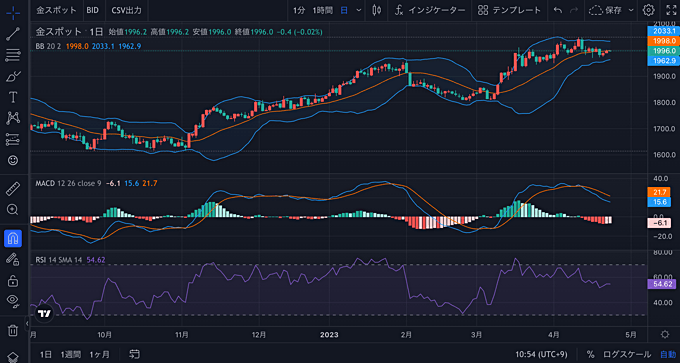
Task: Open the chart patterns tool
Action: click(x=13, y=118)
